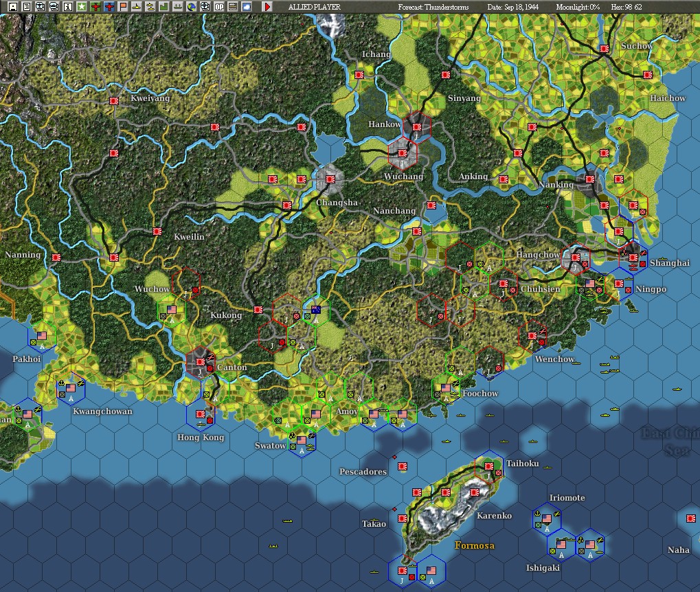The width and height of the screenshot is (700, 592).
Task: Click the brown striped panel toolbar icon
Action: [233, 7]
